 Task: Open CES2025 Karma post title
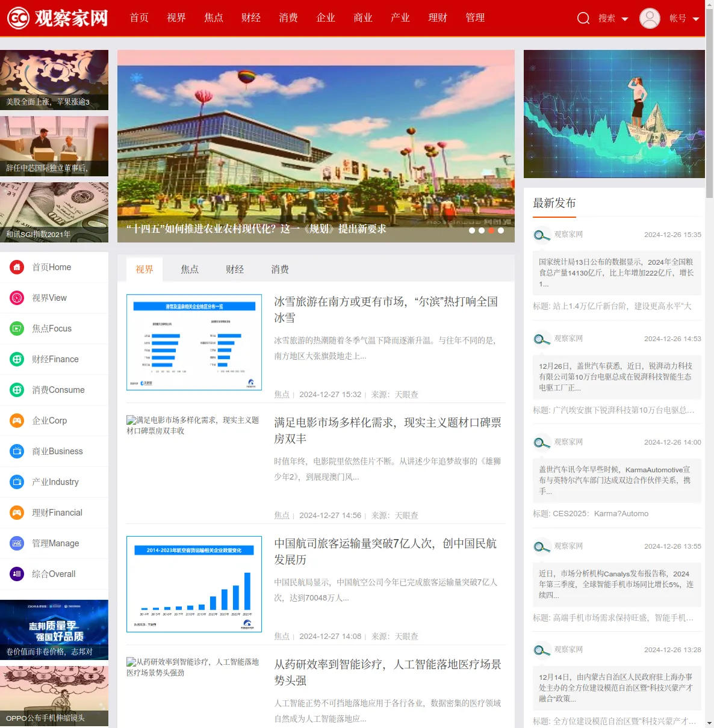click(x=591, y=514)
